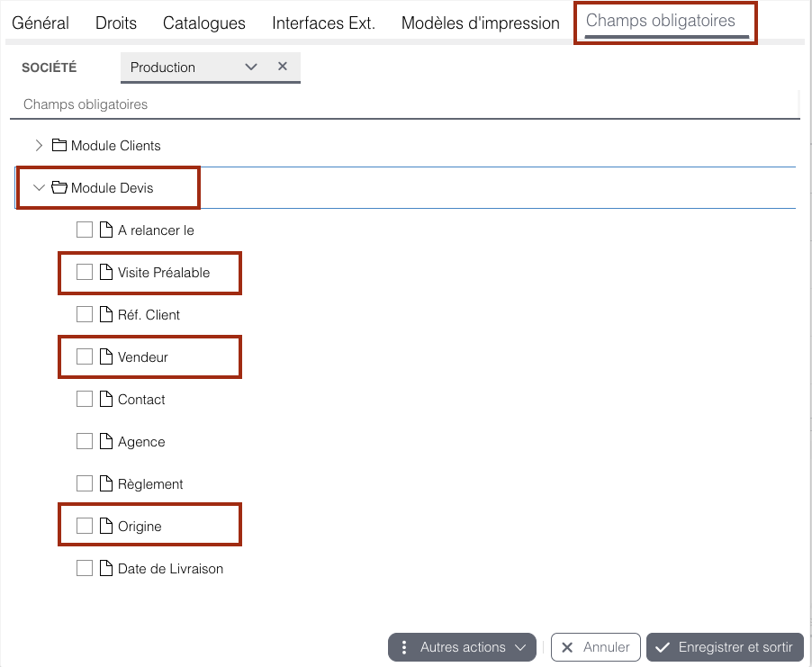Click Enregistrer et sortir to save
This screenshot has width=812, height=667.
[725, 647]
